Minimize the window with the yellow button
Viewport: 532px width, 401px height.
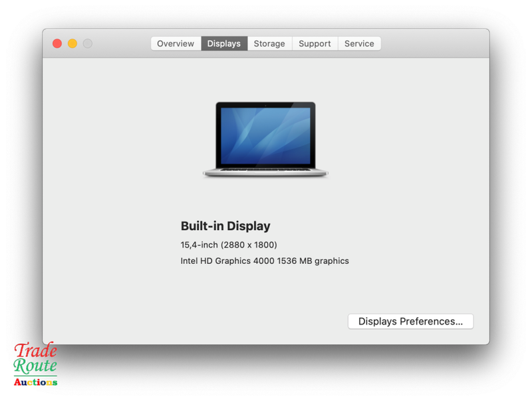[x=72, y=43]
